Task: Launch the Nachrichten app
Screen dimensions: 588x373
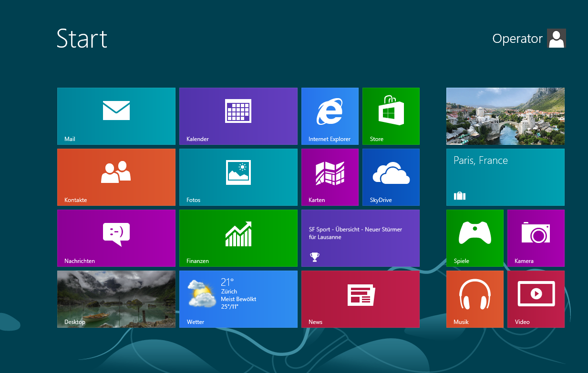Action: click(x=116, y=238)
